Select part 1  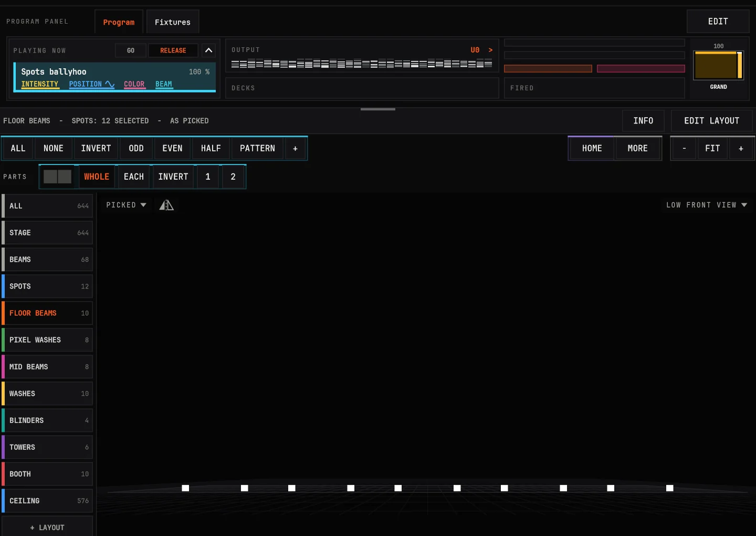pos(208,177)
